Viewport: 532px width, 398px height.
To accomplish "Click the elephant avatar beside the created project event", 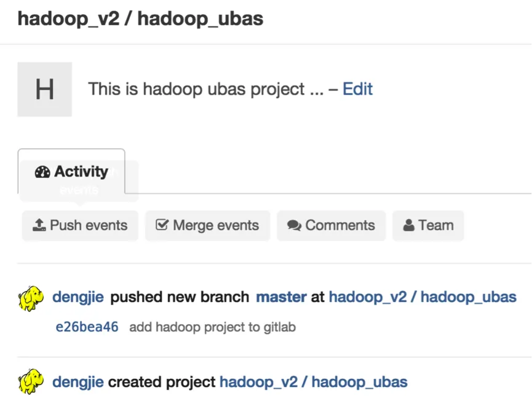I will click(31, 382).
